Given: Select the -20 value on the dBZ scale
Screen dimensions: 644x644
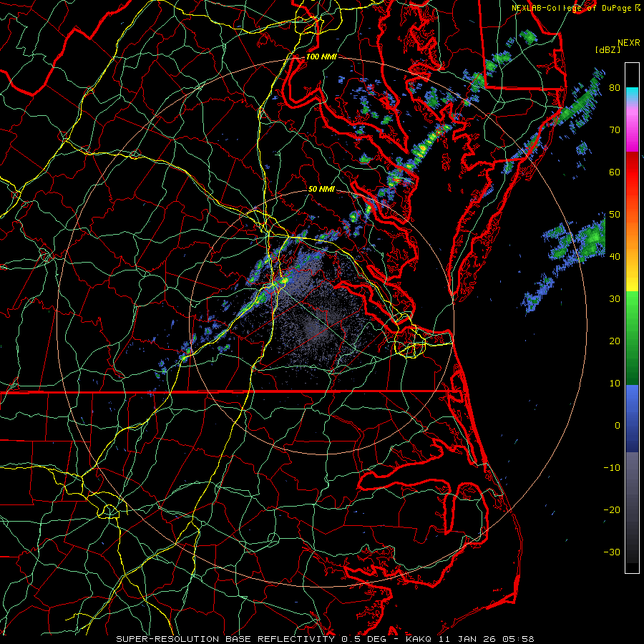Looking at the screenshot, I should 612,510.
